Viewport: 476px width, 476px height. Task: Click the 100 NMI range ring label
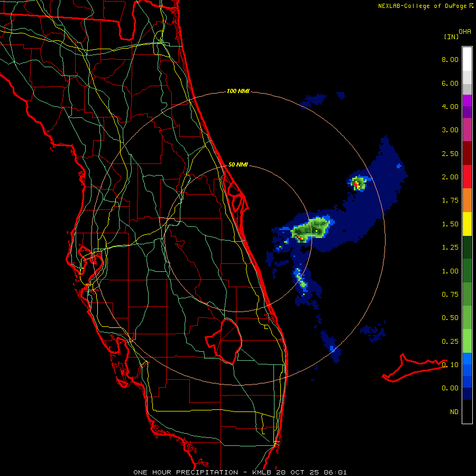(238, 91)
